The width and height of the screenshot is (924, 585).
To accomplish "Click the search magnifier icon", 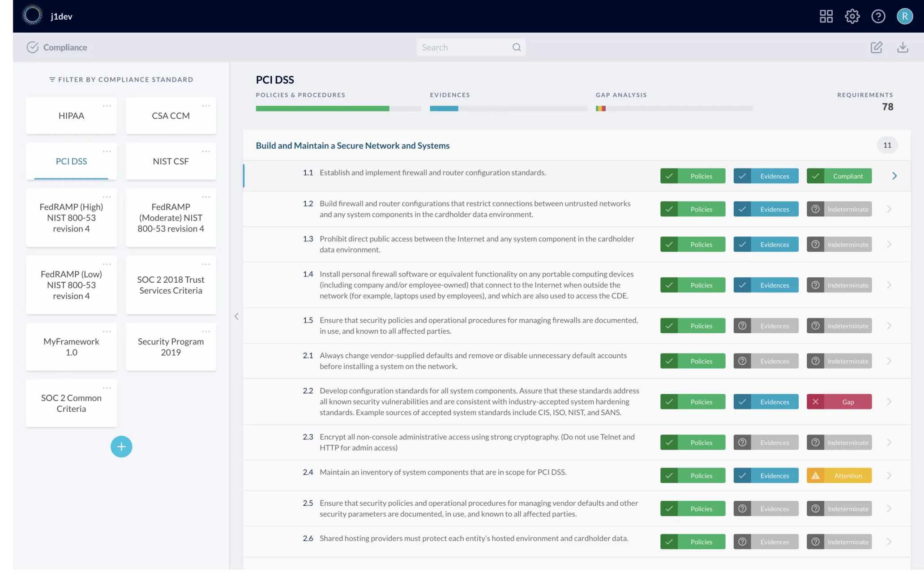I will [x=517, y=47].
